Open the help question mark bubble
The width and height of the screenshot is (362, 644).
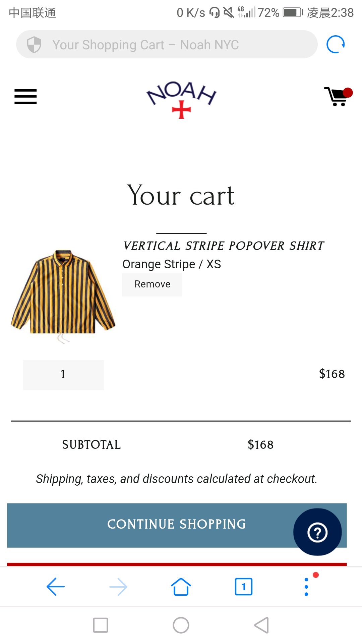point(317,532)
